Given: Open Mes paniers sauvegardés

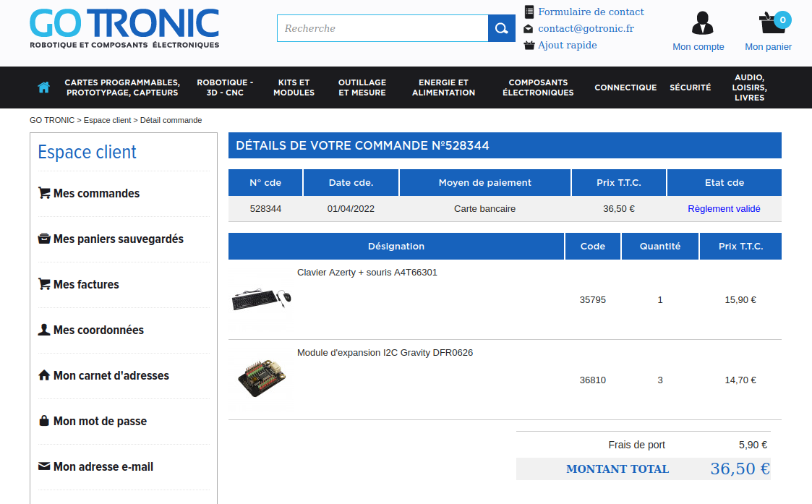Looking at the screenshot, I should coord(118,239).
